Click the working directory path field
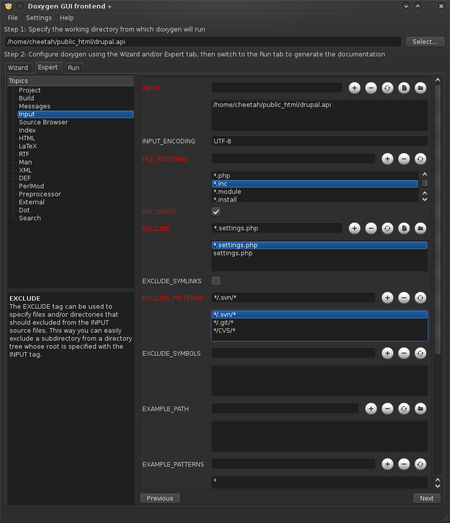This screenshot has height=523, width=450. tap(203, 42)
